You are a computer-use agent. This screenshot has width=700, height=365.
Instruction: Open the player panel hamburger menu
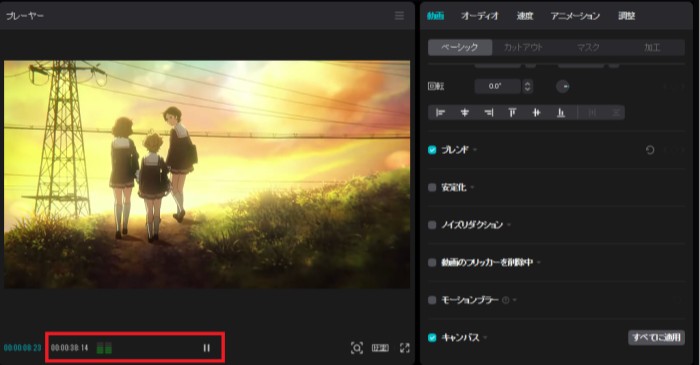pos(400,16)
